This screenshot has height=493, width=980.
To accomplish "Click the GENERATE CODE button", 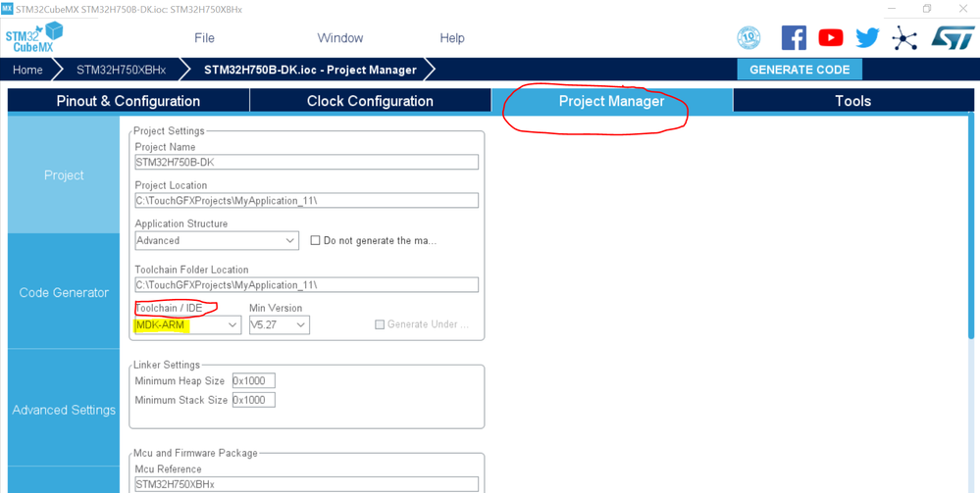I will click(799, 70).
